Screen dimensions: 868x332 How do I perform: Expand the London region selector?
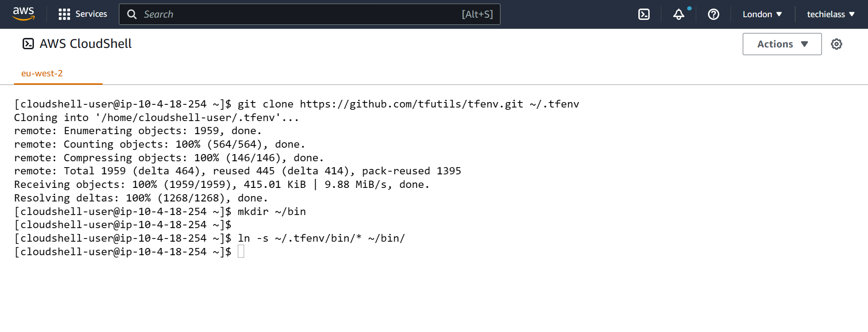762,14
